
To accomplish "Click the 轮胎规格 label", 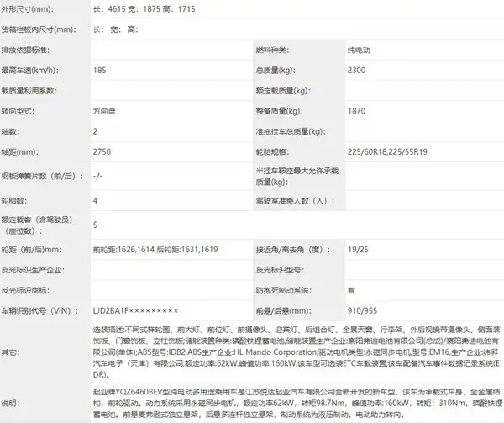I will point(272,151).
